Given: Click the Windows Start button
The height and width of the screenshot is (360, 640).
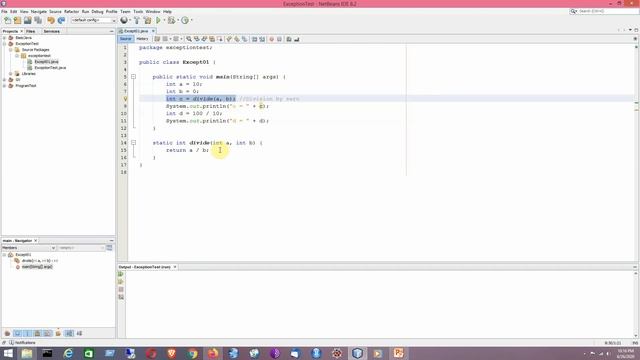Looking at the screenshot, I should 8,353.
